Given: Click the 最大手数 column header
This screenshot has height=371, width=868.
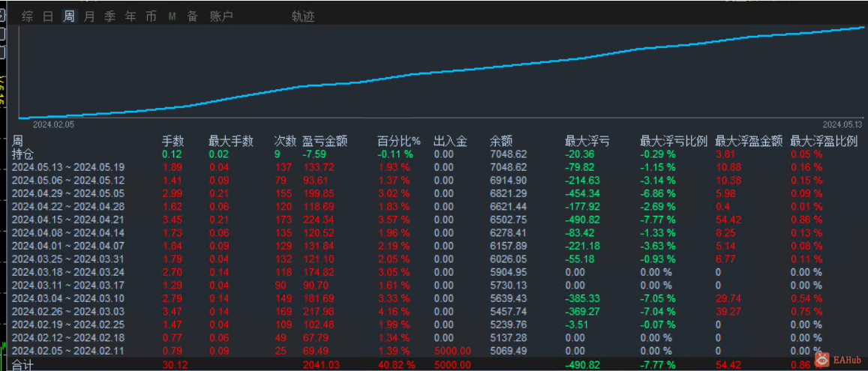Looking at the screenshot, I should 231,142.
